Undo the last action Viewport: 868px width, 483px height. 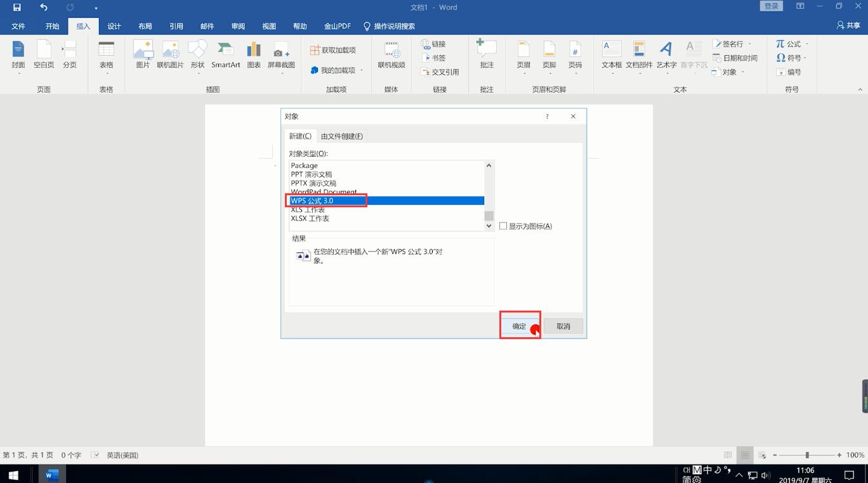(43, 8)
